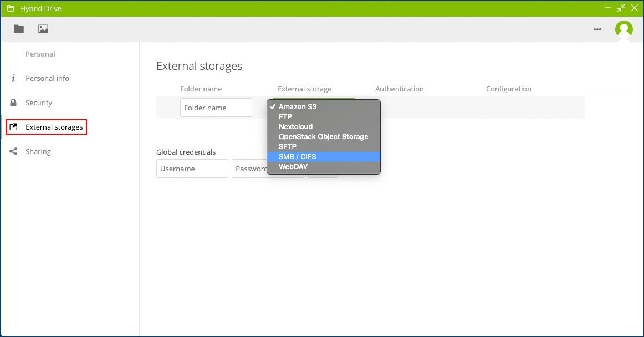The height and width of the screenshot is (337, 644).
Task: Select the highlighted SMB / CIFS option
Action: (x=297, y=156)
